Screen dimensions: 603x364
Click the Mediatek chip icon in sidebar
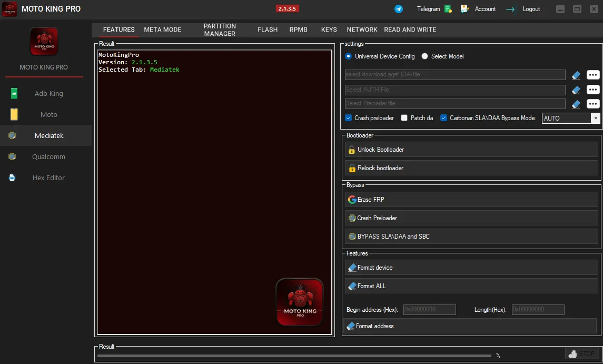12,135
